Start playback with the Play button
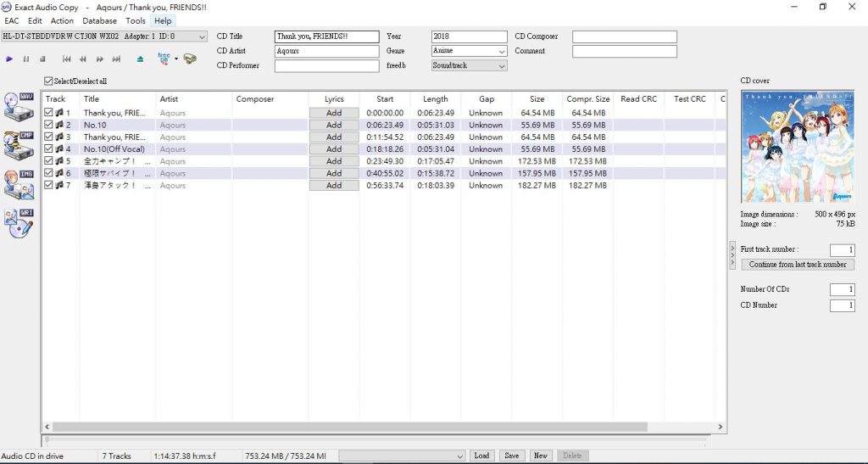 [x=8, y=59]
